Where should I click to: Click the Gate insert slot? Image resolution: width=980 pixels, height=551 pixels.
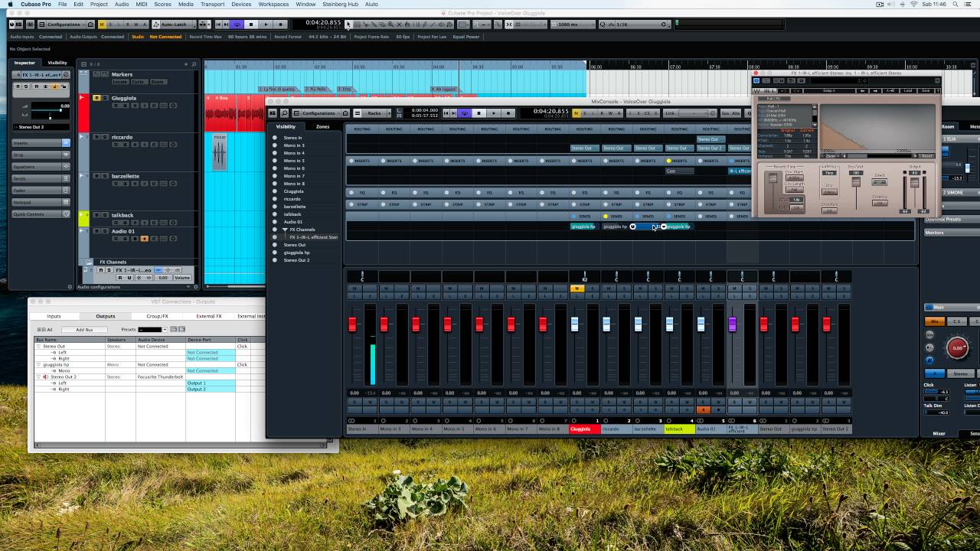tap(680, 171)
